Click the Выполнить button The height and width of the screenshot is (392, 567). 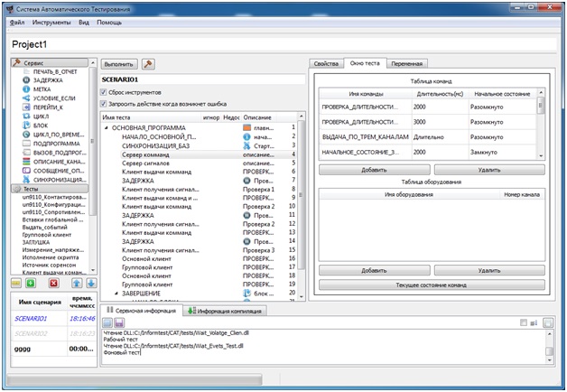coord(119,64)
